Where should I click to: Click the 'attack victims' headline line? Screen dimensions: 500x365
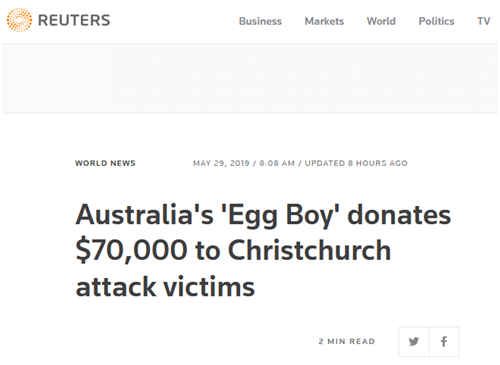click(165, 286)
